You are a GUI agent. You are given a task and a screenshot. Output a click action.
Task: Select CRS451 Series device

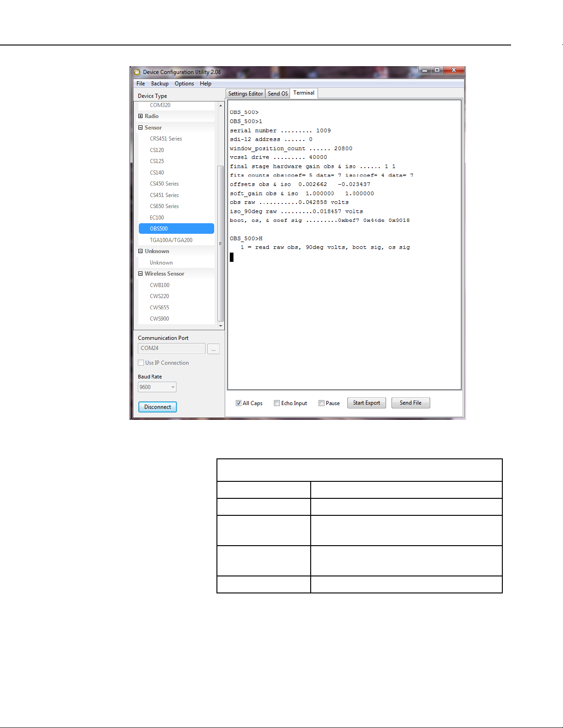pyautogui.click(x=166, y=139)
